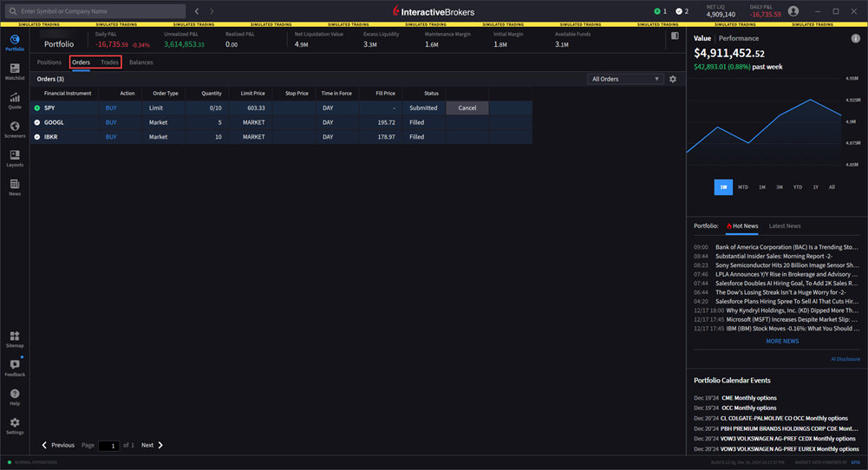This screenshot has width=868, height=470.
Task: Click the Value panel info icon
Action: click(855, 38)
